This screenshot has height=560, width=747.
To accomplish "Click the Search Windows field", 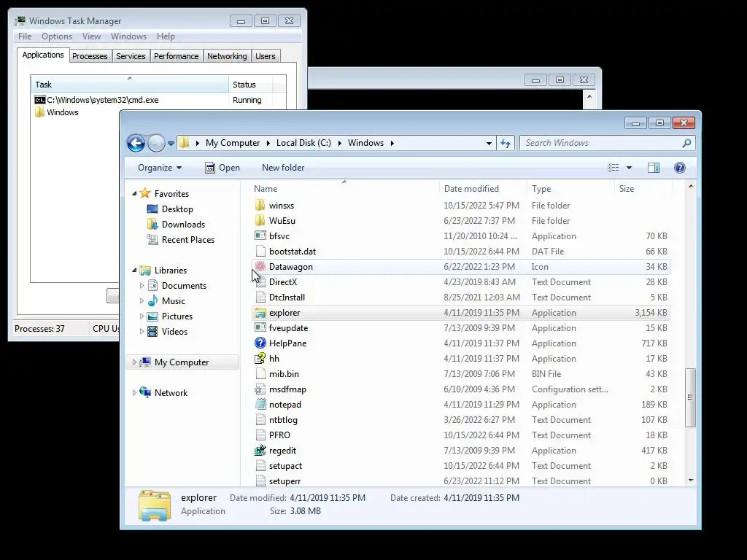I will click(608, 143).
